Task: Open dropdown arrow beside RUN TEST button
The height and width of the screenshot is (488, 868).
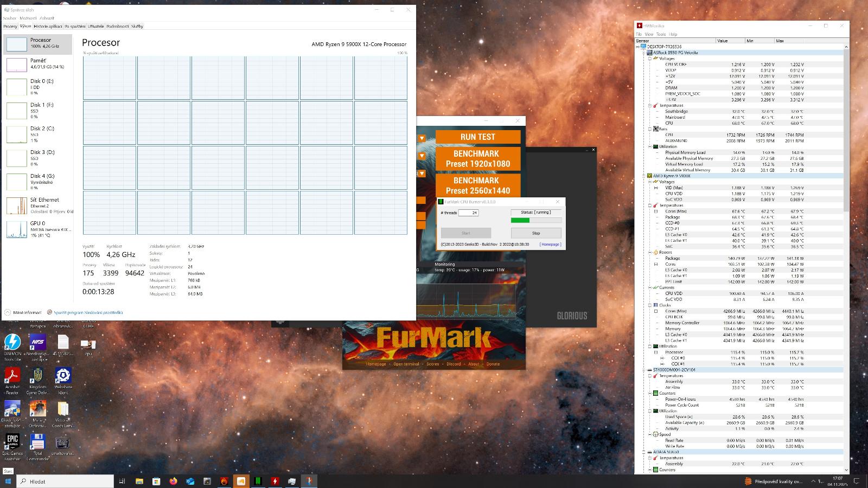Action: [x=422, y=138]
